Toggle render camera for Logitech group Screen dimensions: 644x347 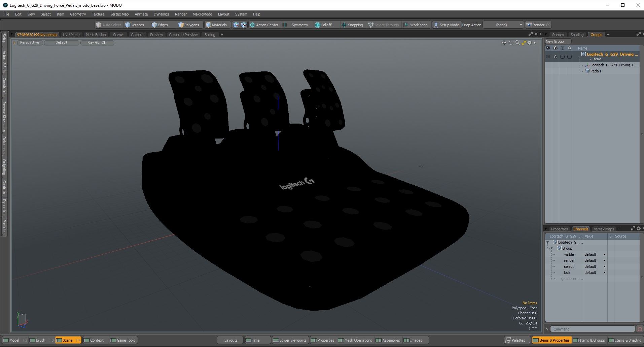(555, 57)
